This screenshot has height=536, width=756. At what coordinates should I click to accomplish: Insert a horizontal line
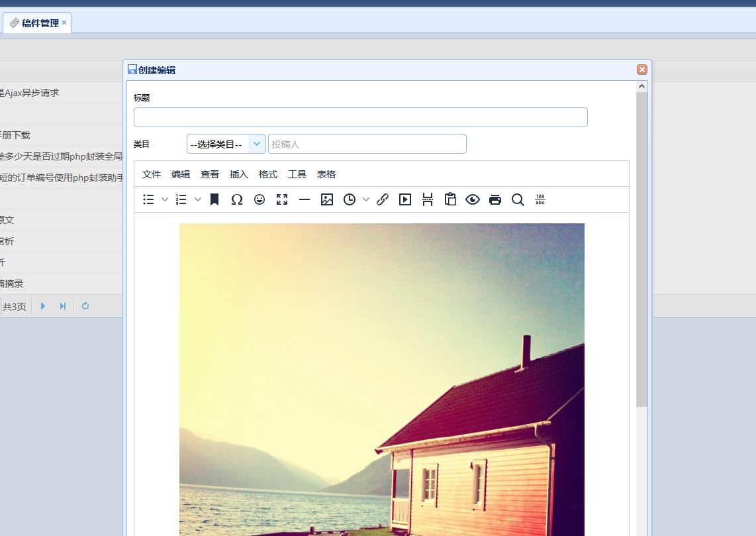click(x=305, y=199)
